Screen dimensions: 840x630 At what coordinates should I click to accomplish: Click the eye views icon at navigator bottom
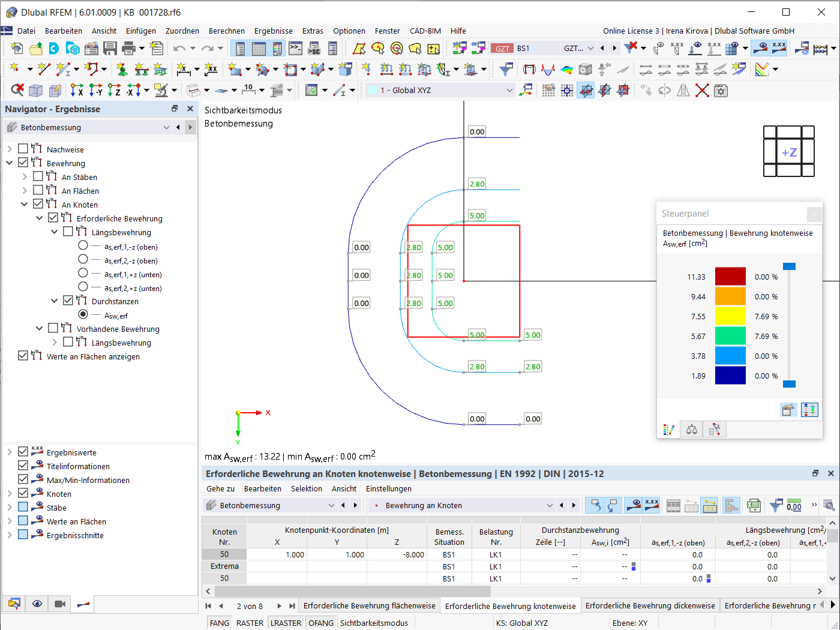(x=37, y=604)
